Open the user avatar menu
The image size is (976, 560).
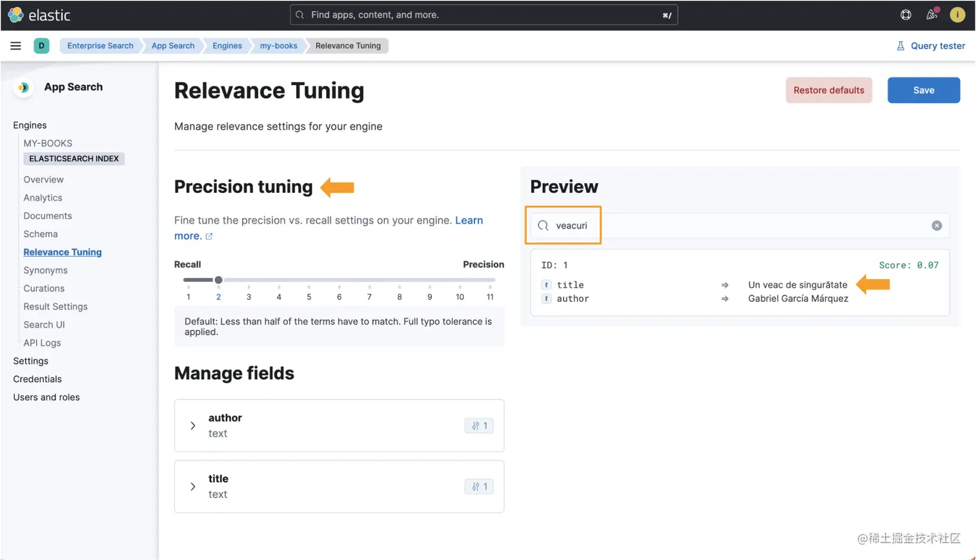coord(957,15)
